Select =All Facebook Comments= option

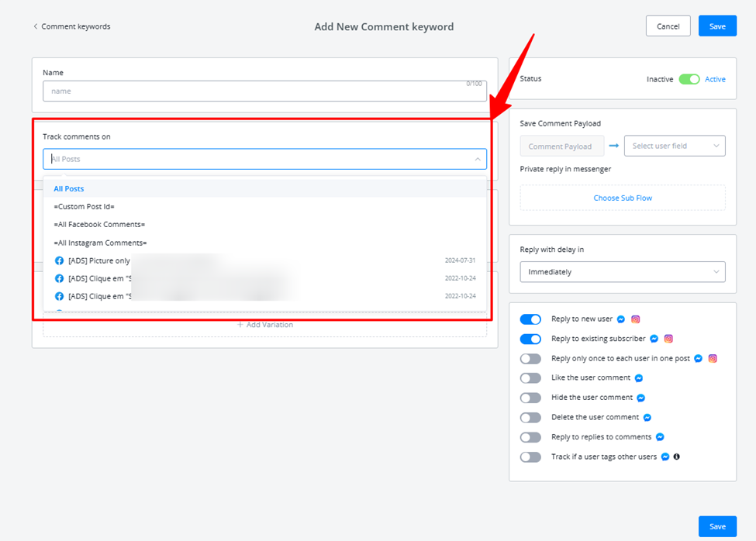(x=264, y=225)
